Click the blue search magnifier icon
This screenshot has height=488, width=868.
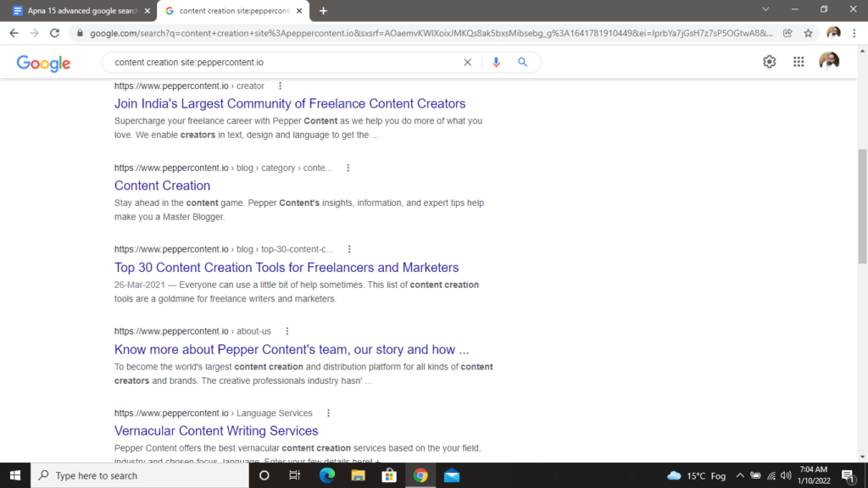click(522, 62)
